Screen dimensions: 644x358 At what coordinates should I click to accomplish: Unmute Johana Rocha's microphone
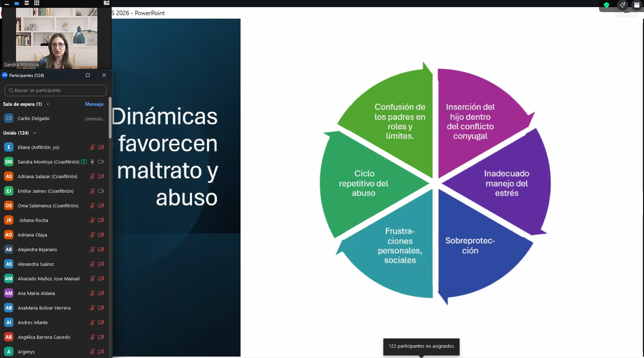[92, 220]
